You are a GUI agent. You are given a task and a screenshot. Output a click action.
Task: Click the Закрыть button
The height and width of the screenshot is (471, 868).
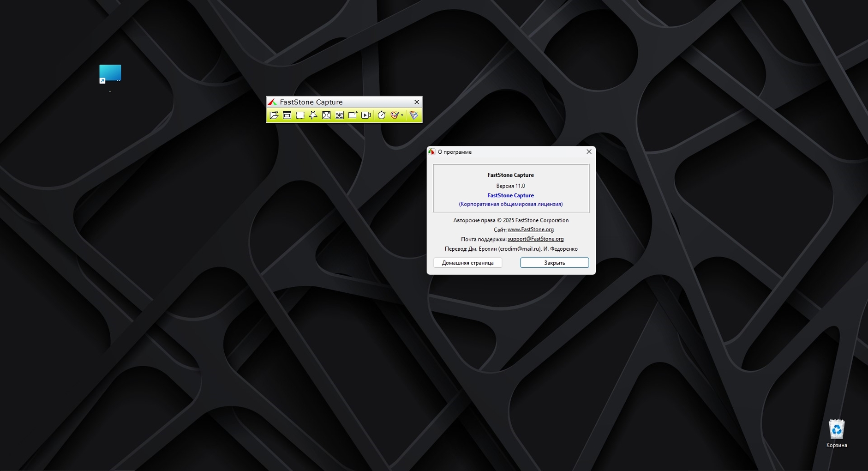point(555,263)
